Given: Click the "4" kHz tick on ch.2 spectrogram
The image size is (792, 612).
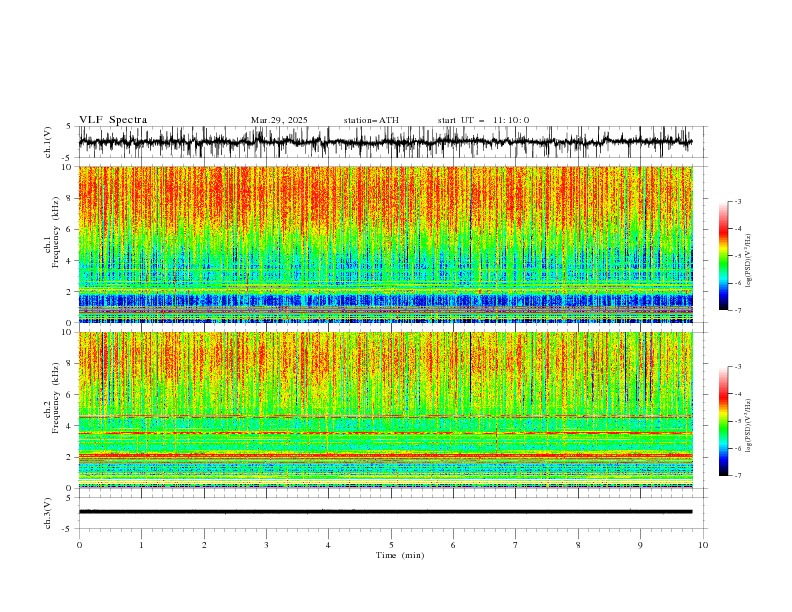Looking at the screenshot, I should (70, 426).
